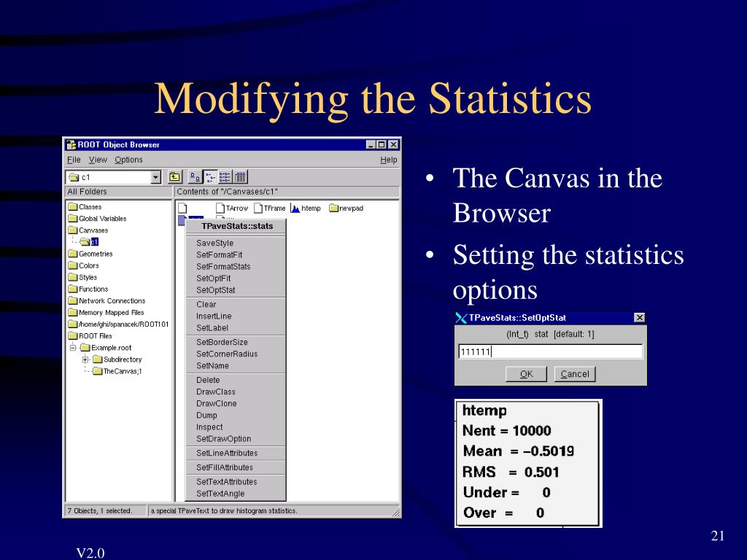This screenshot has width=747, height=560.
Task: Choose SetTextAttributes from the context menu
Action: pyautogui.click(x=236, y=481)
